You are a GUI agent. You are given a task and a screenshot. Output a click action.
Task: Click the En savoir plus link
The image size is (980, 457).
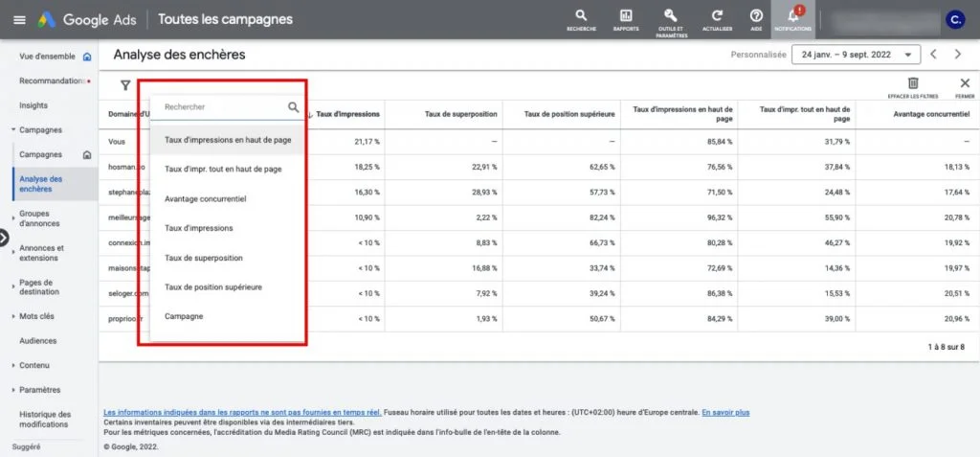tap(725, 413)
